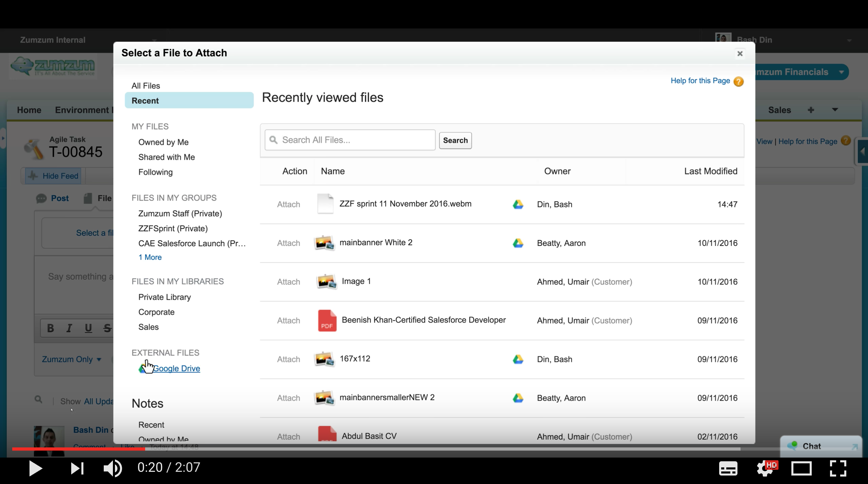Select All Files in sidebar
The width and height of the screenshot is (868, 484).
(x=146, y=86)
